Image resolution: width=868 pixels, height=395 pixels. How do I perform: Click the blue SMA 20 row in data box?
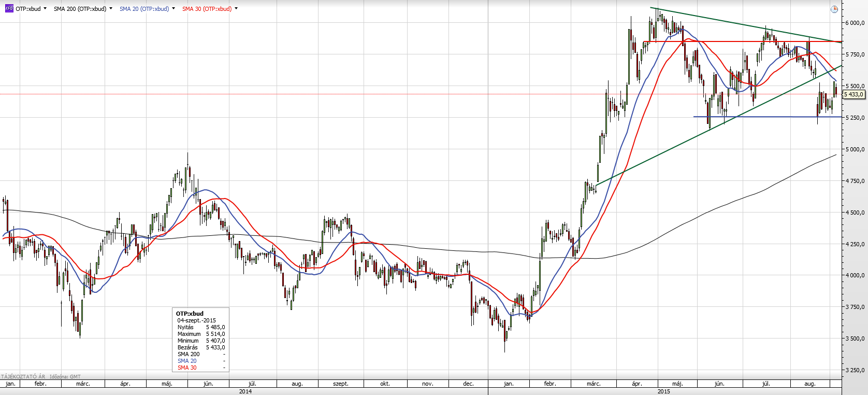pos(201,361)
